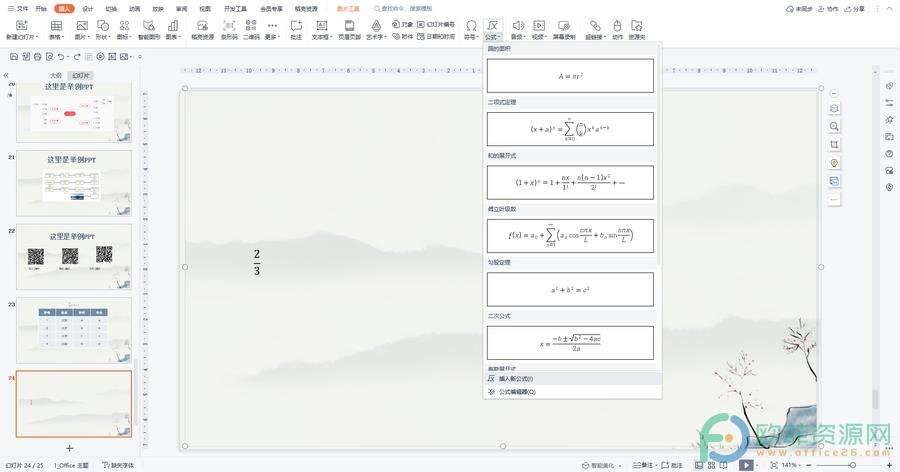
Task: Switch to the Outline (大纲) pane
Action: click(x=55, y=75)
